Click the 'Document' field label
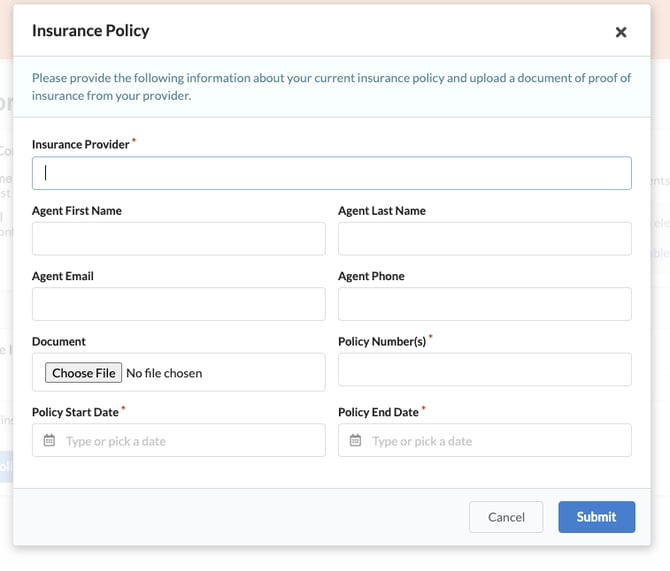670x571 pixels. (x=59, y=342)
